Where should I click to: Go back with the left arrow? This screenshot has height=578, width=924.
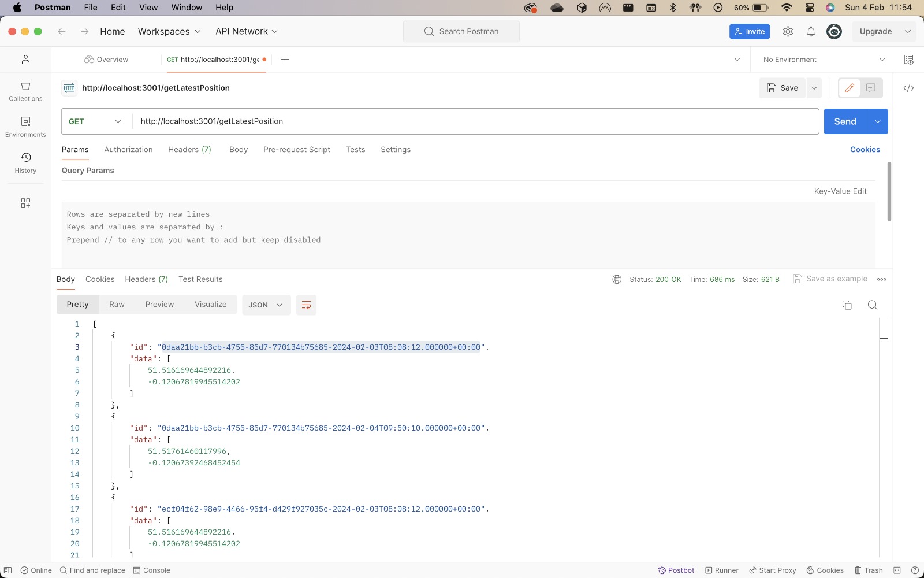(x=61, y=31)
